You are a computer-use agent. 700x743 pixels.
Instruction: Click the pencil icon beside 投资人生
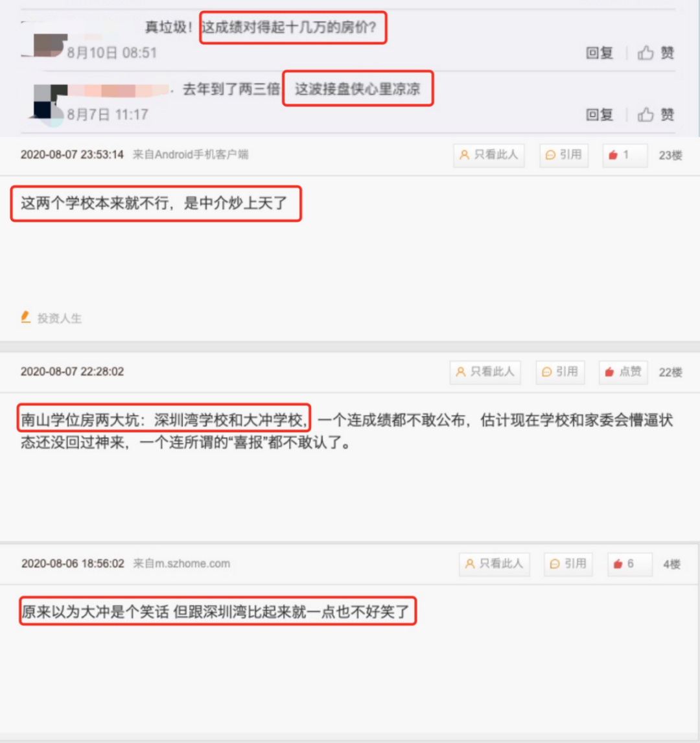pyautogui.click(x=26, y=318)
